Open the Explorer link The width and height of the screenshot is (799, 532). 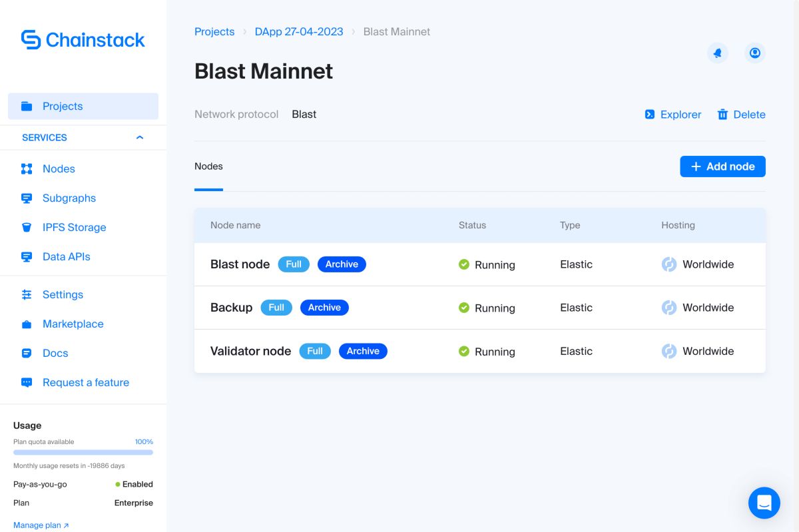tap(673, 115)
